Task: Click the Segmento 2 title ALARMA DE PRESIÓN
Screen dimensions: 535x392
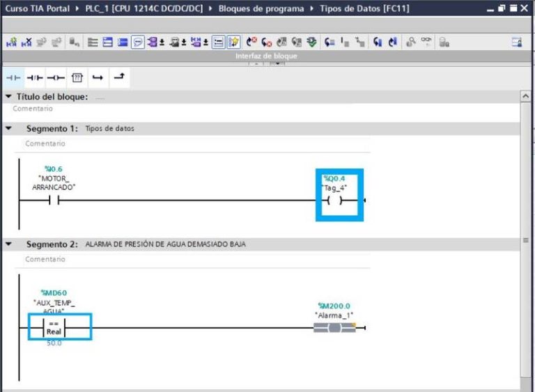Action: pos(166,244)
